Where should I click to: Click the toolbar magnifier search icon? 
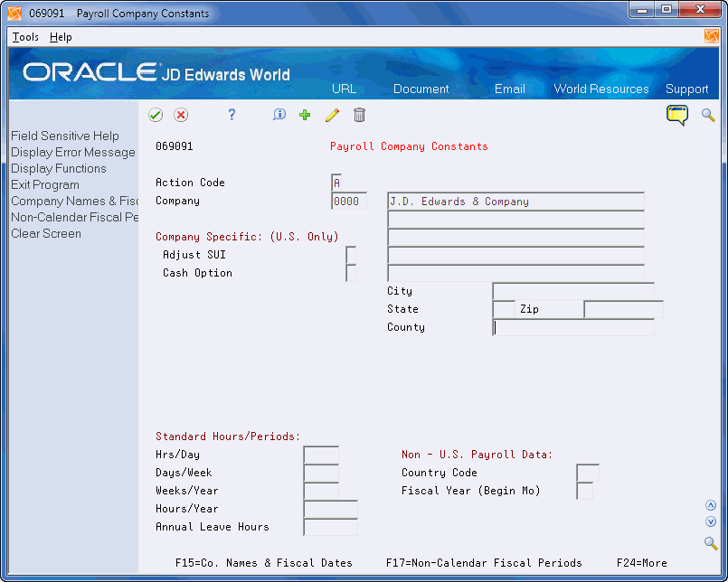tap(708, 115)
